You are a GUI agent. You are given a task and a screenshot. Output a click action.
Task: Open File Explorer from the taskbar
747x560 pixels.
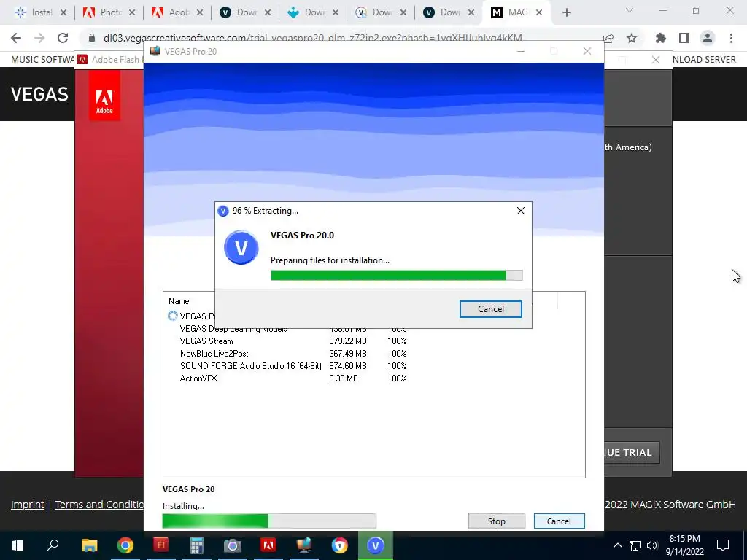[89, 545]
